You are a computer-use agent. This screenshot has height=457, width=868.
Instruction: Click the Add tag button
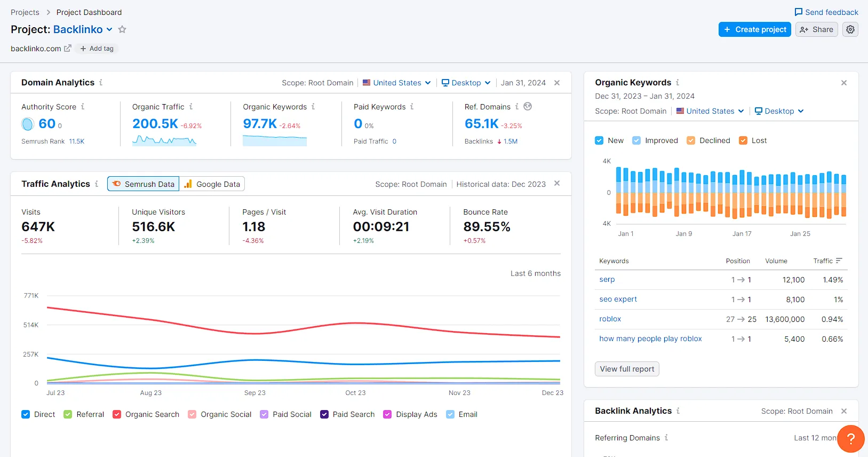pos(97,49)
